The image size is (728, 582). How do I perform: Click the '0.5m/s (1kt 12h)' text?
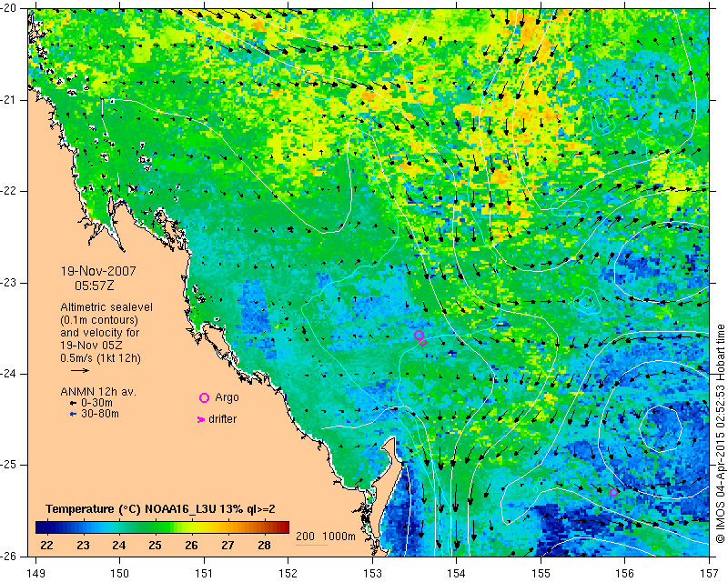pyautogui.click(x=100, y=358)
